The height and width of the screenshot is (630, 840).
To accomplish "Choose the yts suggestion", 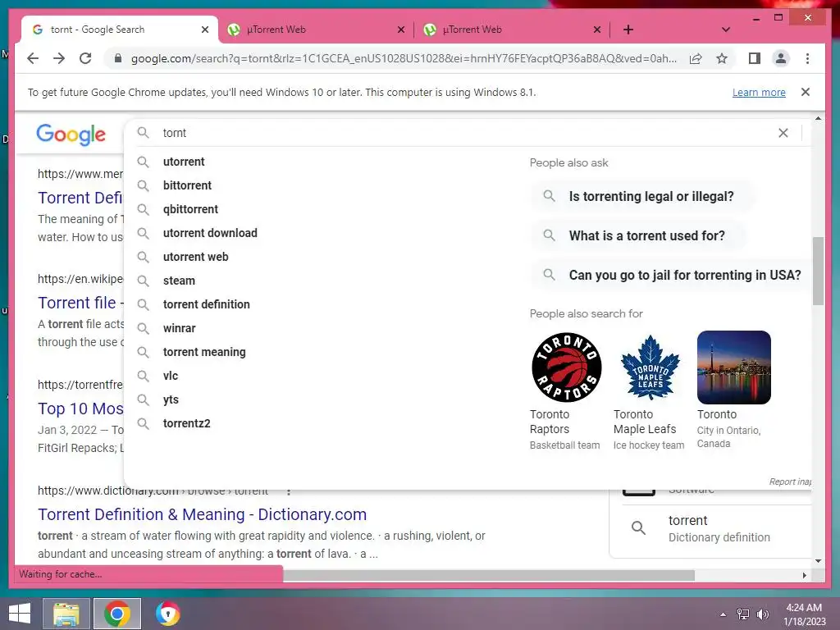I will pyautogui.click(x=171, y=399).
